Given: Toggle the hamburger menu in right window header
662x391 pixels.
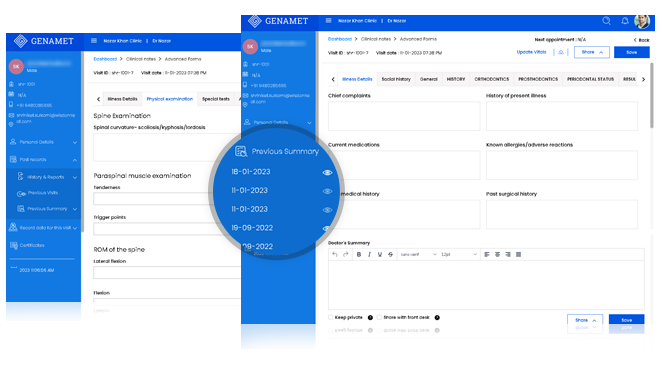Looking at the screenshot, I should point(328,20).
